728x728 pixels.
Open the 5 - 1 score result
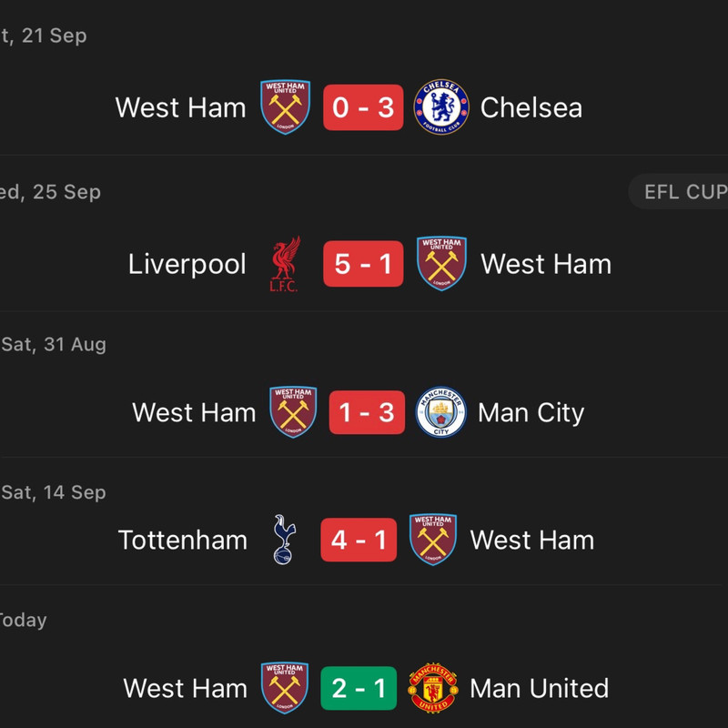(x=363, y=264)
